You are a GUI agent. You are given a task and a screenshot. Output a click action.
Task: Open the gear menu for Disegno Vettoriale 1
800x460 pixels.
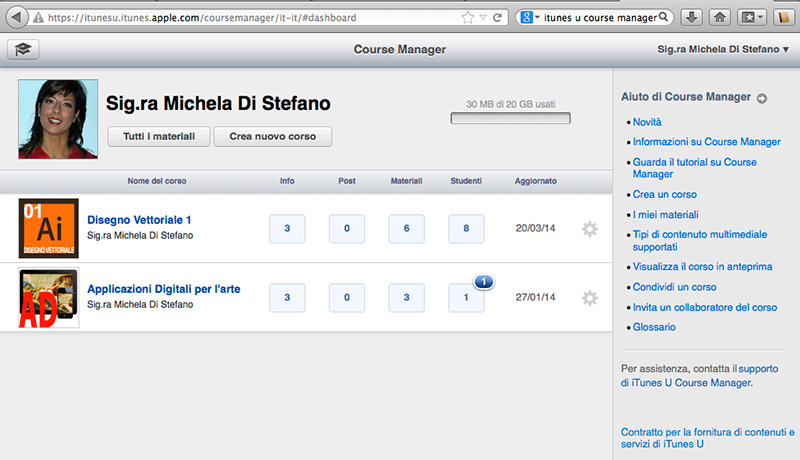(x=590, y=229)
